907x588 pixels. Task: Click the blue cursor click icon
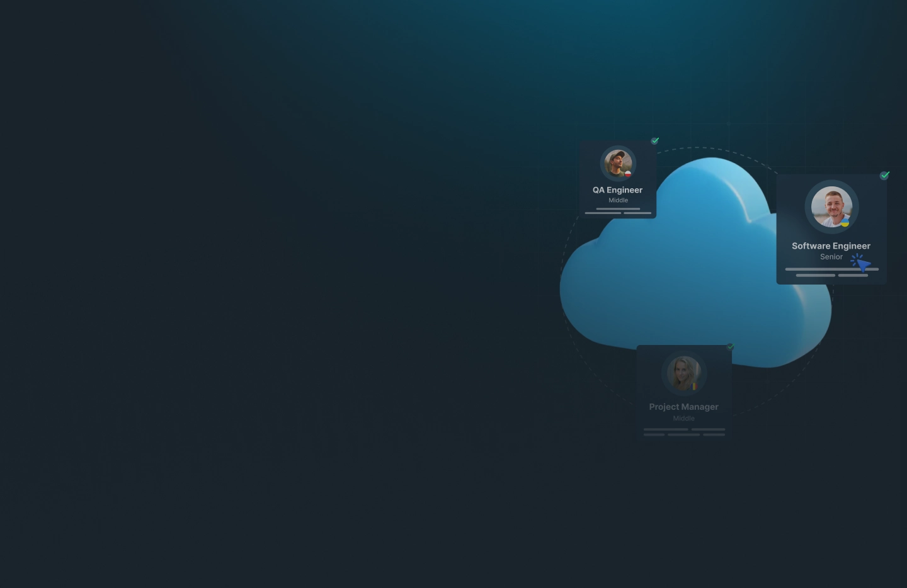[860, 263]
